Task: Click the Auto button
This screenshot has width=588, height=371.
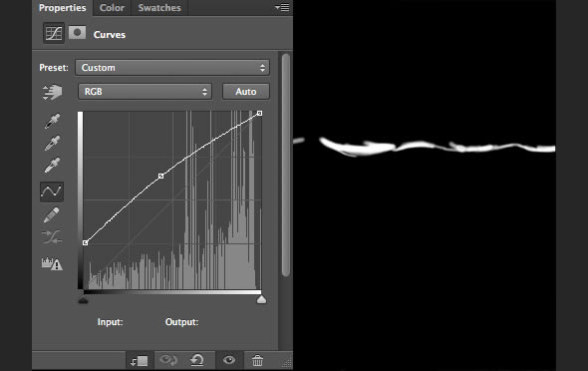Action: point(246,92)
